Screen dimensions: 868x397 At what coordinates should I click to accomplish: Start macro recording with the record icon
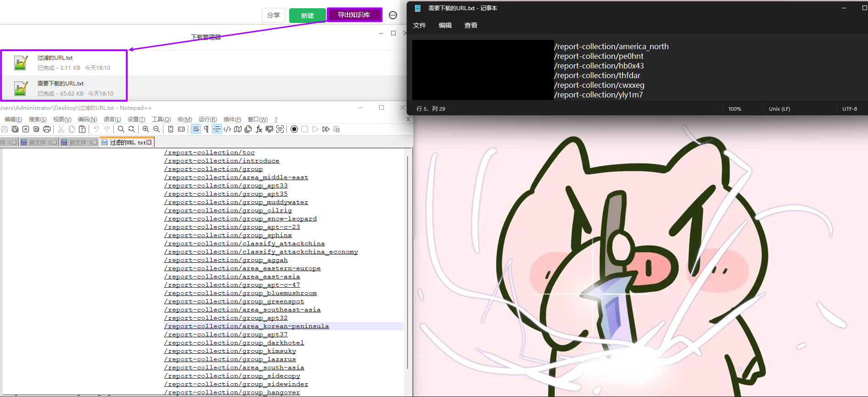click(294, 129)
